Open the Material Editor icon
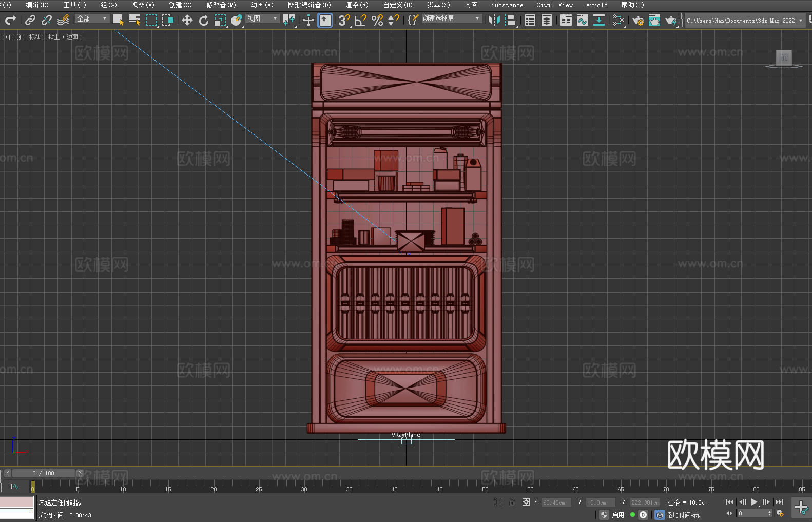 pos(618,20)
